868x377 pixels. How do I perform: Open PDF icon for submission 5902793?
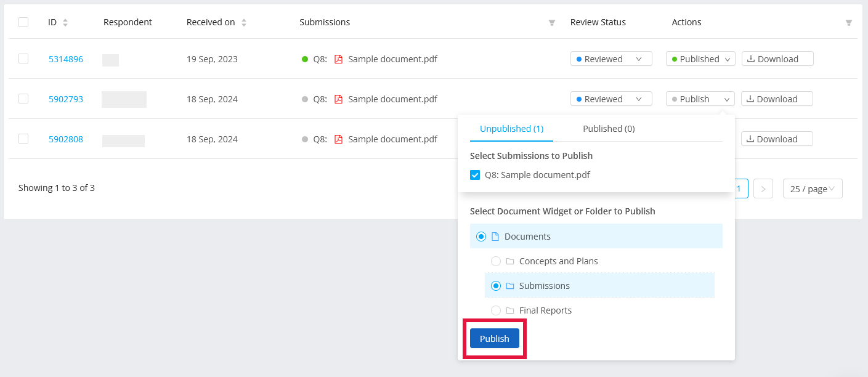click(x=338, y=99)
